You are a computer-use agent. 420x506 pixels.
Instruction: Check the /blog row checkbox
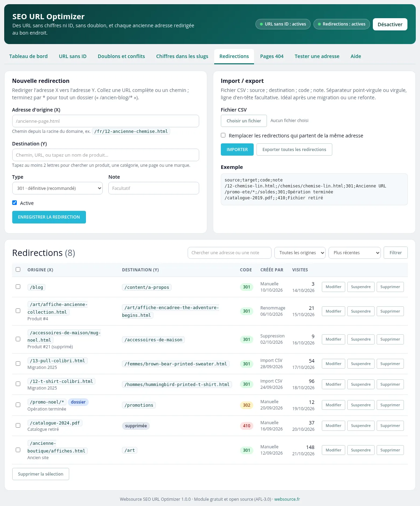[x=18, y=287]
